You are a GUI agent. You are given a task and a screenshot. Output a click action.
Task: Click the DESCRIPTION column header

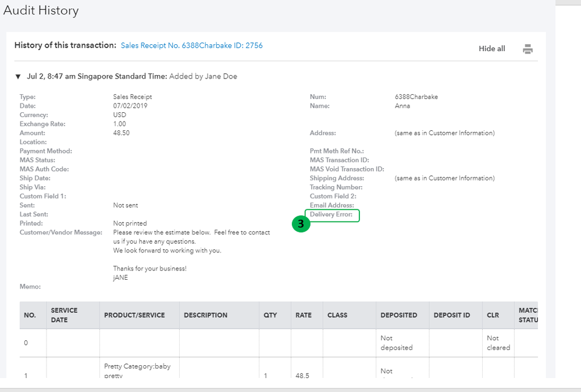click(x=205, y=315)
